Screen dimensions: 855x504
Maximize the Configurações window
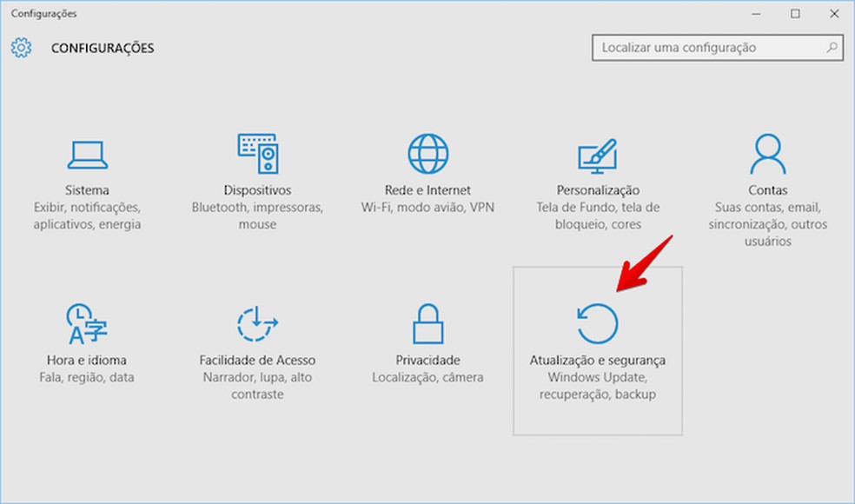tap(796, 14)
